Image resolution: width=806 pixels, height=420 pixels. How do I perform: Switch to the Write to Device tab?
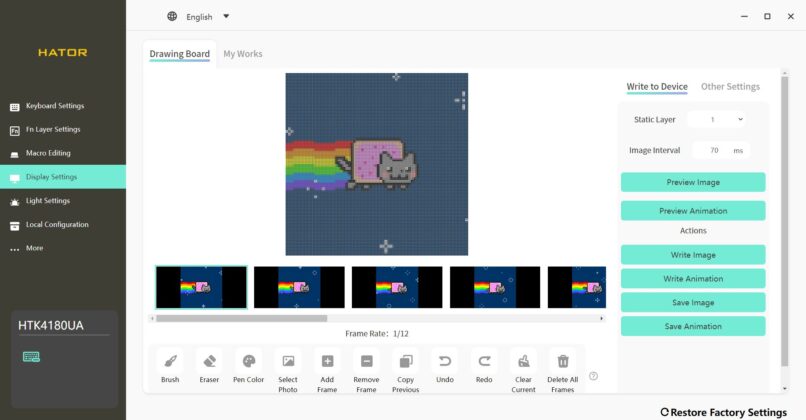[657, 87]
